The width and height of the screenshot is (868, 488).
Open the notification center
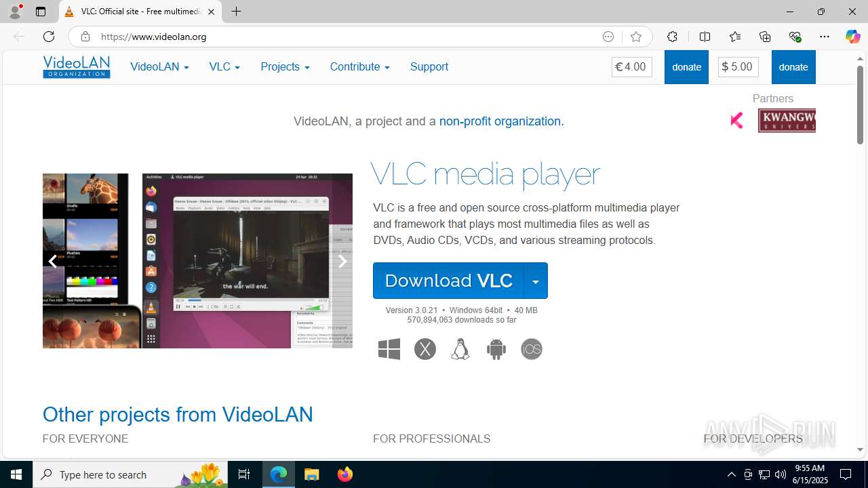pos(846,474)
